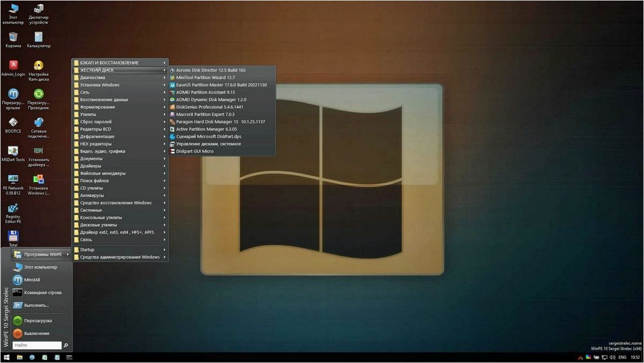Click the Admin_Login desktop shortcut
This screenshot has width=644, height=363.
coord(13,68)
